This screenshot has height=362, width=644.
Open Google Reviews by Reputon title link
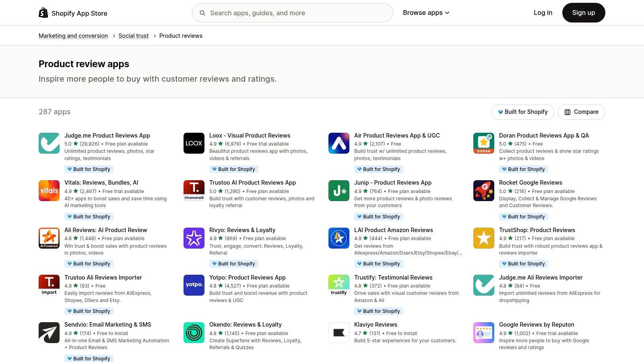[537, 325]
